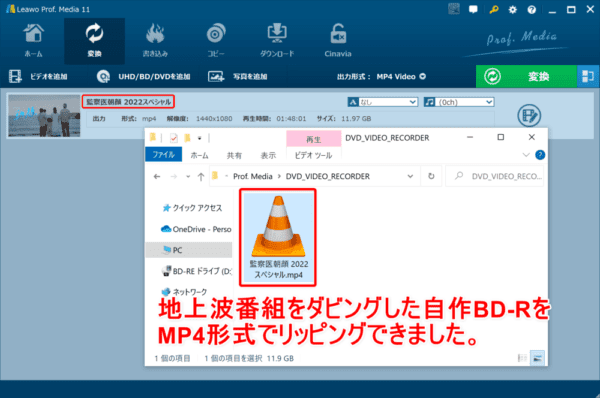Switch to the 共有 ribbon tab
600x398 pixels.
click(234, 155)
